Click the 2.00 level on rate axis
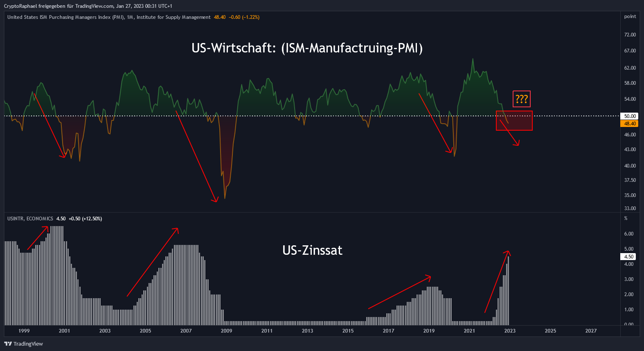The image size is (644, 351). pos(629,294)
